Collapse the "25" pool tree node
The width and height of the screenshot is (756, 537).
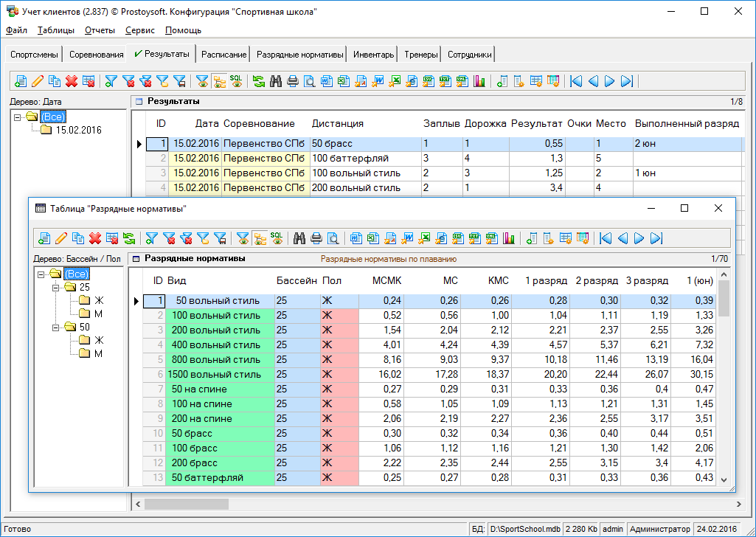[55, 287]
